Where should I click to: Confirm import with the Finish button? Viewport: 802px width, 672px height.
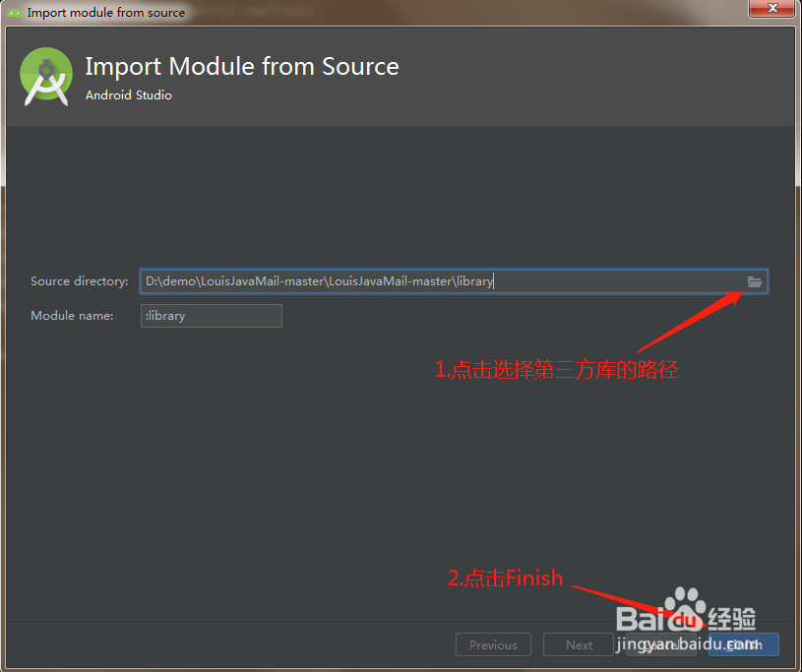(744, 644)
